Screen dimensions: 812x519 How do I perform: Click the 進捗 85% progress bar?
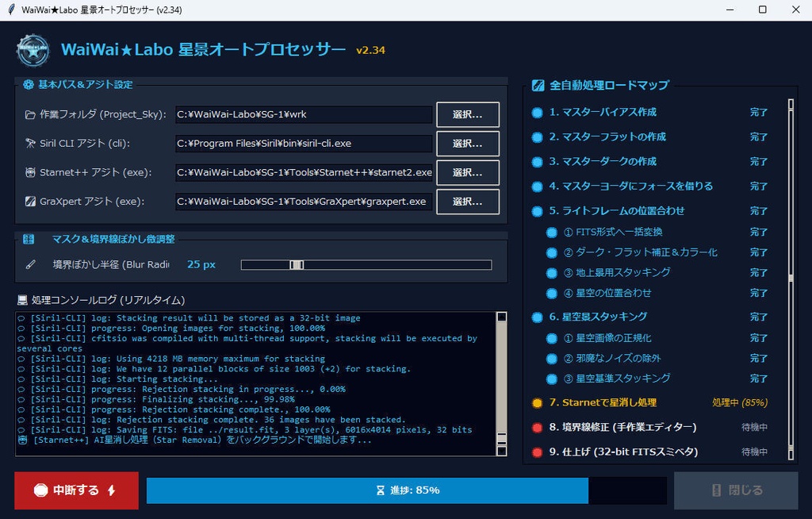[407, 490]
